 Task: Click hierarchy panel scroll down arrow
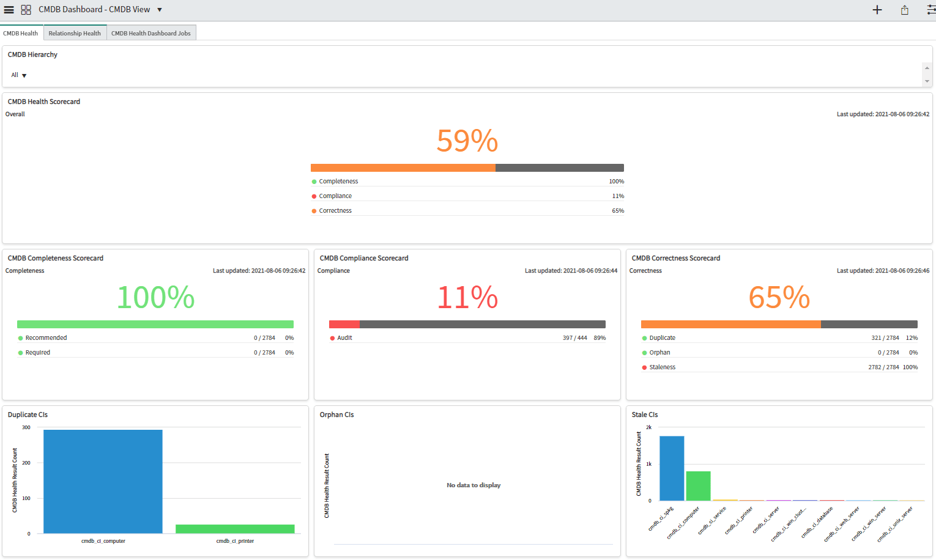[x=927, y=81]
